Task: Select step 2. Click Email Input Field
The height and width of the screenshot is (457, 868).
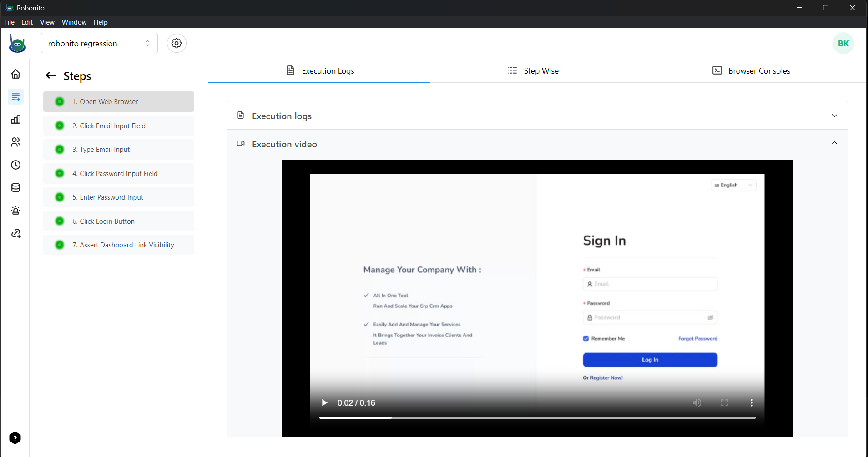Action: point(119,126)
